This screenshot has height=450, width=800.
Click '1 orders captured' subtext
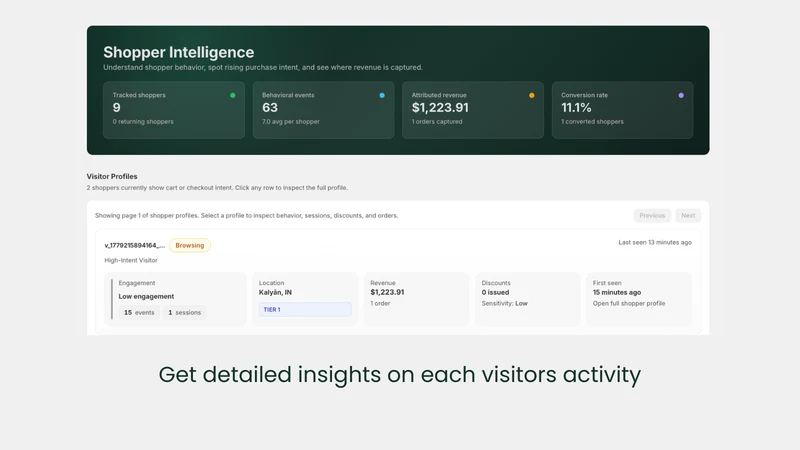(x=437, y=121)
